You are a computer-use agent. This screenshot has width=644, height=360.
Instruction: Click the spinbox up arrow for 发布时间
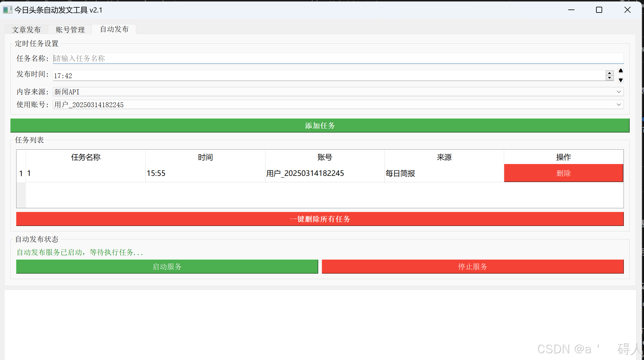tap(609, 73)
